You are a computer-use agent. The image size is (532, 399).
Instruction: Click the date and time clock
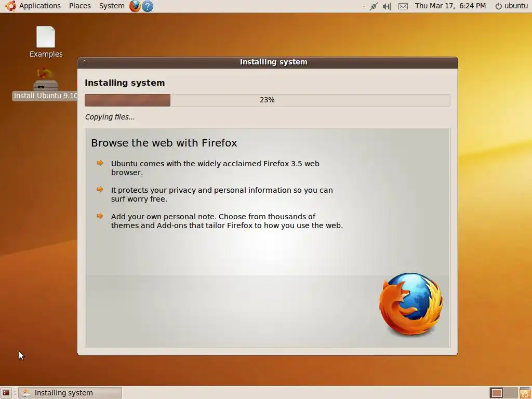[450, 6]
